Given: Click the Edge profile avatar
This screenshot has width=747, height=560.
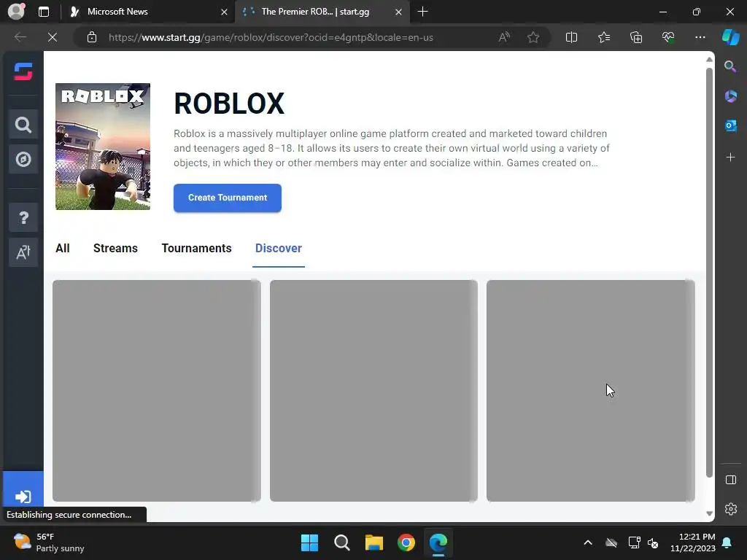Looking at the screenshot, I should 16,12.
